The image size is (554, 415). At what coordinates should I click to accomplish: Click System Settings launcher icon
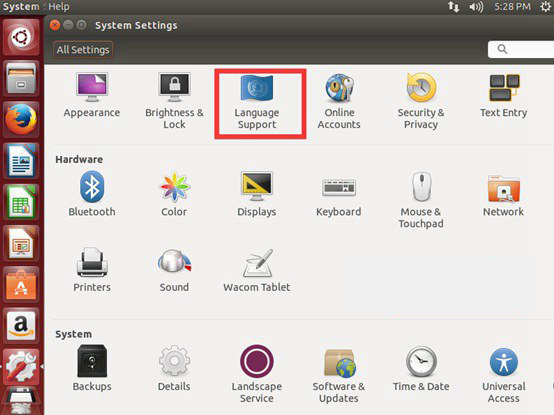click(x=21, y=367)
